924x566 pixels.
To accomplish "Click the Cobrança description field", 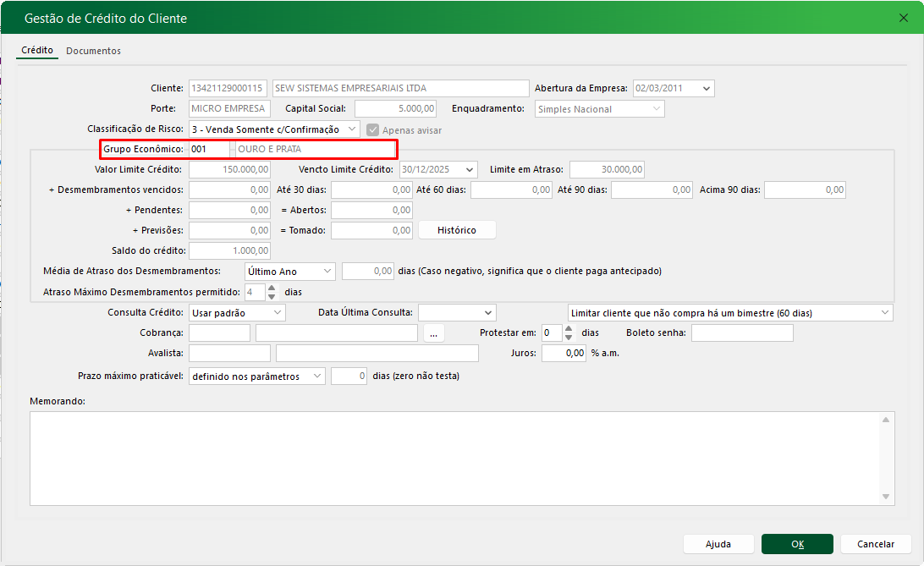I will [337, 333].
